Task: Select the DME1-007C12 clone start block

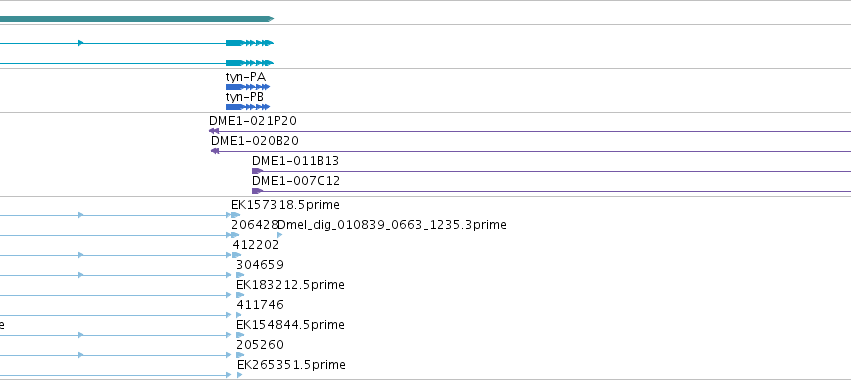Action: tap(257, 191)
